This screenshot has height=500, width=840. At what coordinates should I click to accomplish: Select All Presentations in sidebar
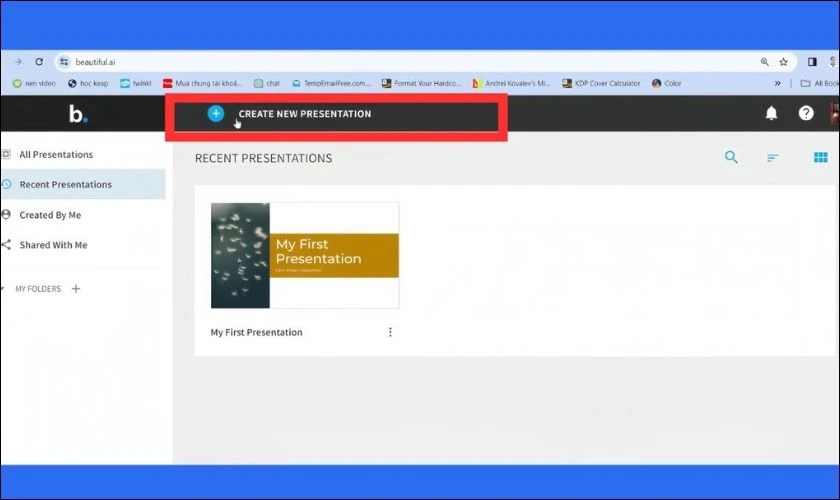(83, 154)
